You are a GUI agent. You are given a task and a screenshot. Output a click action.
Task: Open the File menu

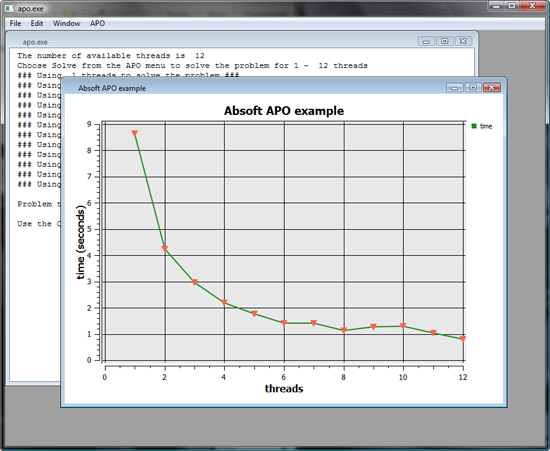(15, 23)
